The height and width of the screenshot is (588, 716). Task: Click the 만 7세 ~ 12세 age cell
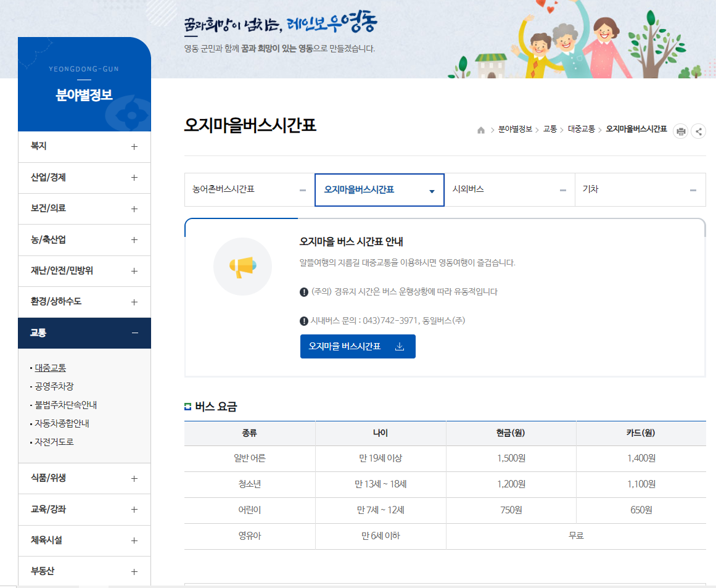[381, 510]
